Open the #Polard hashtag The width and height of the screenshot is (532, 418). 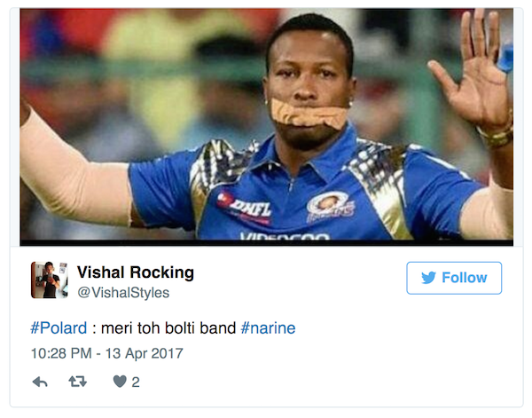coord(59,328)
